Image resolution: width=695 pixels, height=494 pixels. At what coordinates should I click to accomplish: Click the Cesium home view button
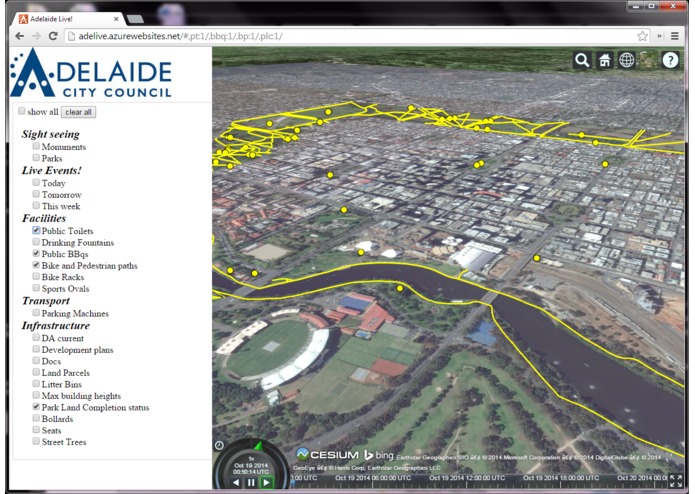604,60
